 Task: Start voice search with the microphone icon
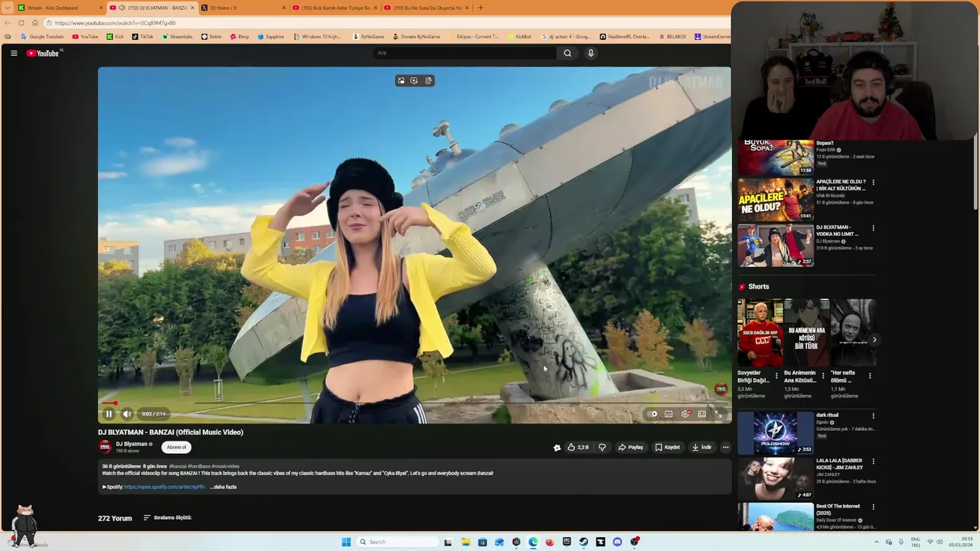pos(590,53)
